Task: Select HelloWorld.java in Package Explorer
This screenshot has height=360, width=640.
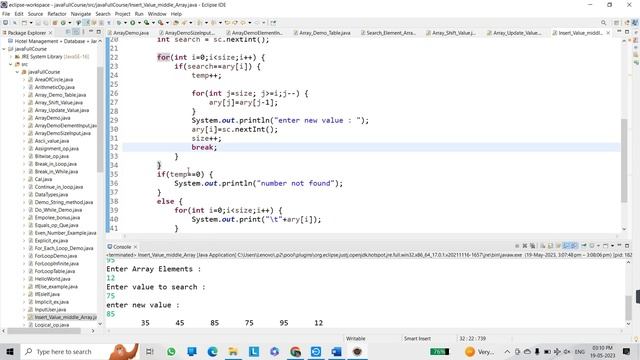Action: click(52, 279)
